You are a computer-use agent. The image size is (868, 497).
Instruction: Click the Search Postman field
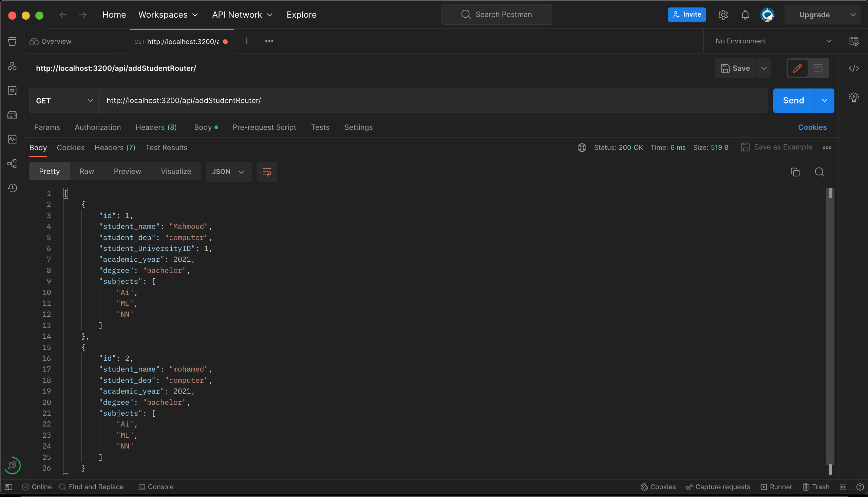[496, 14]
